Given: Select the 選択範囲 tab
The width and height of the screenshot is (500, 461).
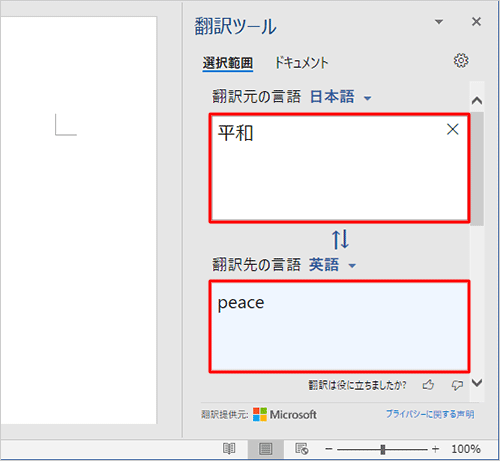Looking at the screenshot, I should [228, 63].
